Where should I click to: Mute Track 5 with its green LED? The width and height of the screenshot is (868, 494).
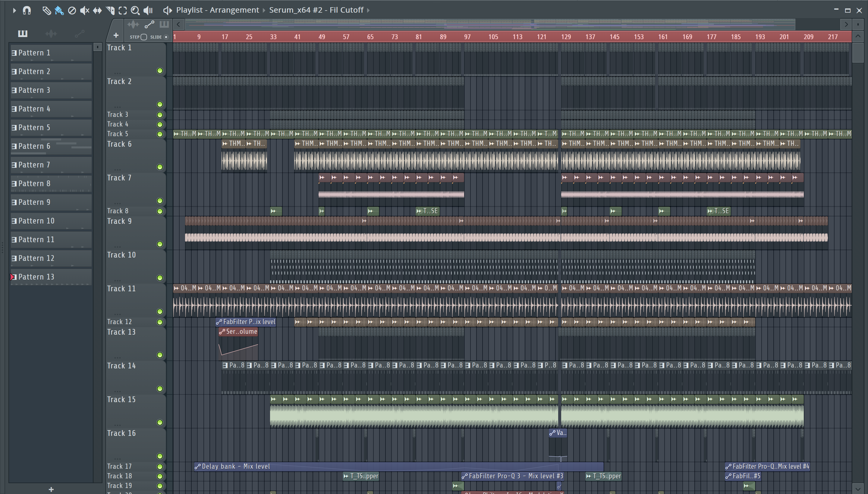click(159, 134)
